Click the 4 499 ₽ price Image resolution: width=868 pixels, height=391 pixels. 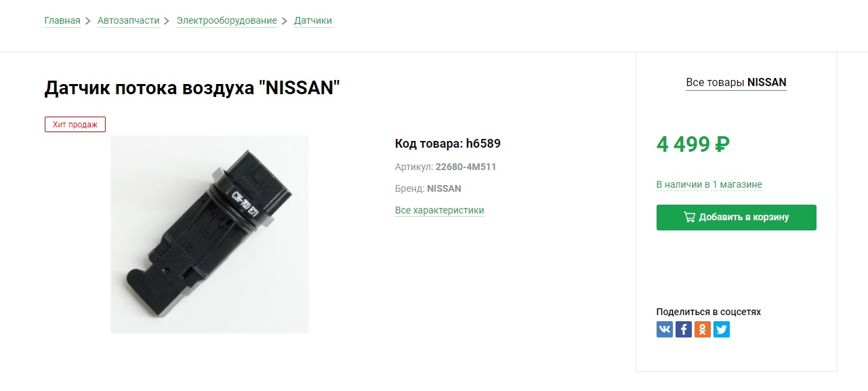(693, 144)
